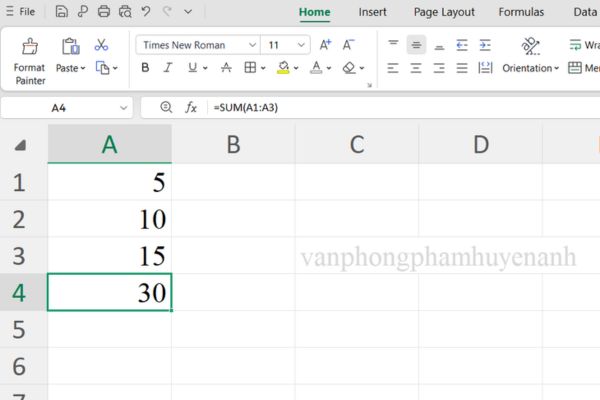Increase indent icon
600x400 pixels.
pyautogui.click(x=485, y=45)
